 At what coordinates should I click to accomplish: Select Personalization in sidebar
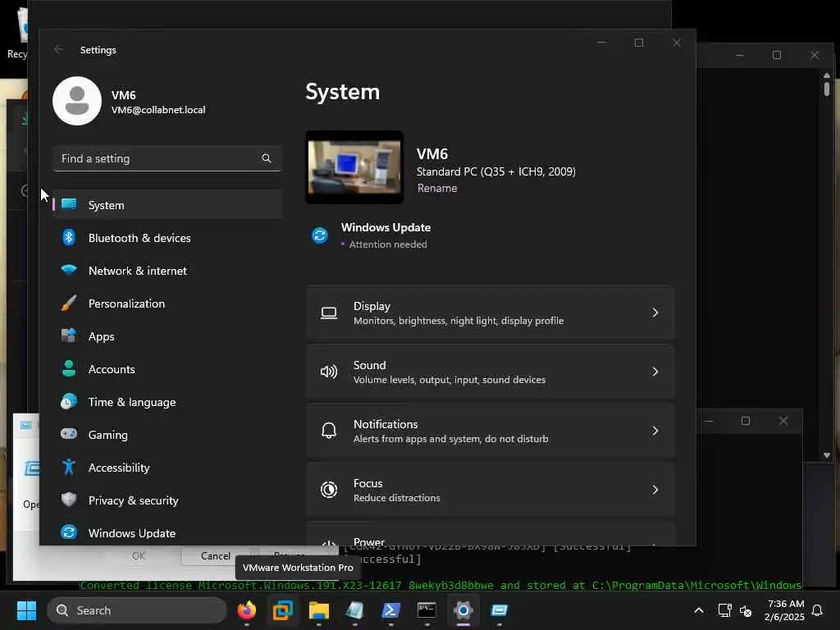click(x=167, y=304)
